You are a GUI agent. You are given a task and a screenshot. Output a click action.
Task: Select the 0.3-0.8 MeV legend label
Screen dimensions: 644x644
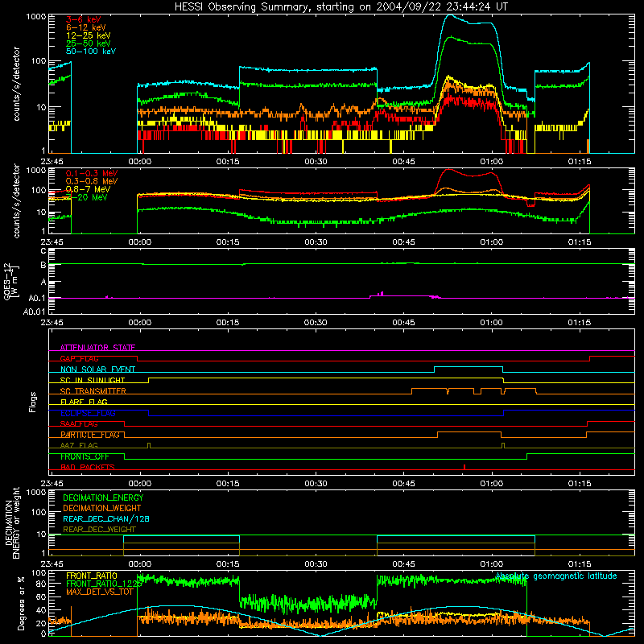click(x=92, y=181)
